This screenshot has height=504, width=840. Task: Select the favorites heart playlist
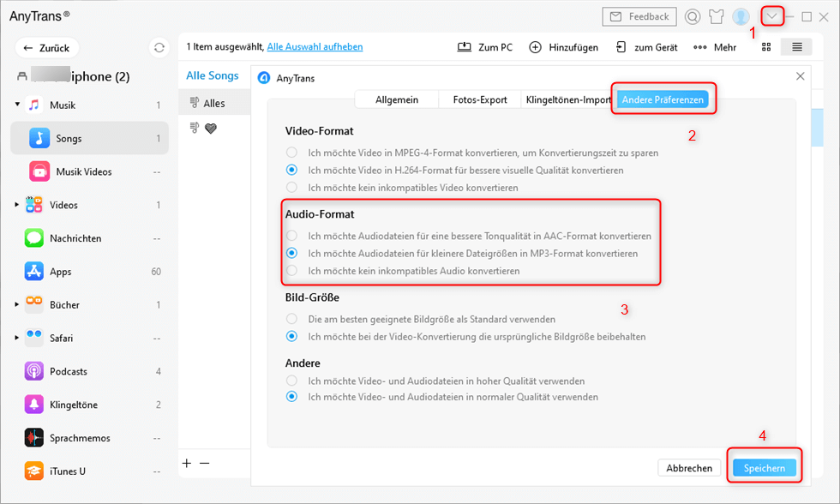[211, 129]
